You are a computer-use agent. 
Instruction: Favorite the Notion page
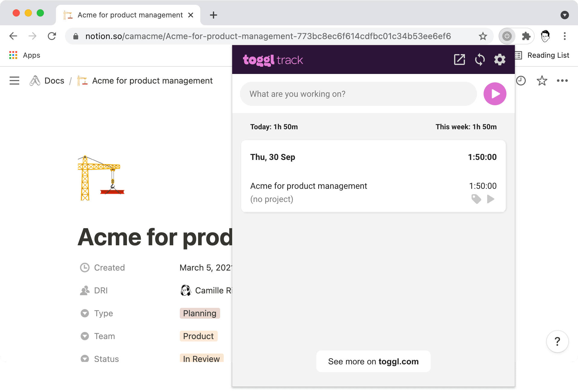coord(542,81)
